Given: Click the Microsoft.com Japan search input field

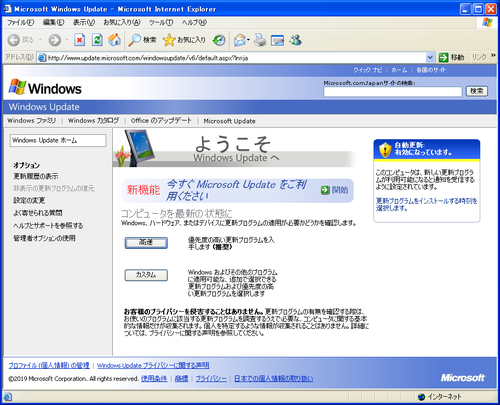Looking at the screenshot, I should tap(393, 92).
